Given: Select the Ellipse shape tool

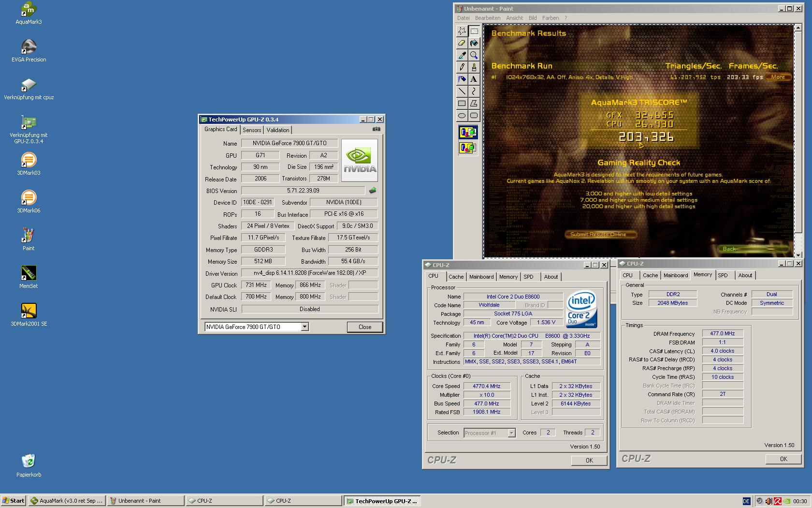Looking at the screenshot, I should [x=462, y=116].
